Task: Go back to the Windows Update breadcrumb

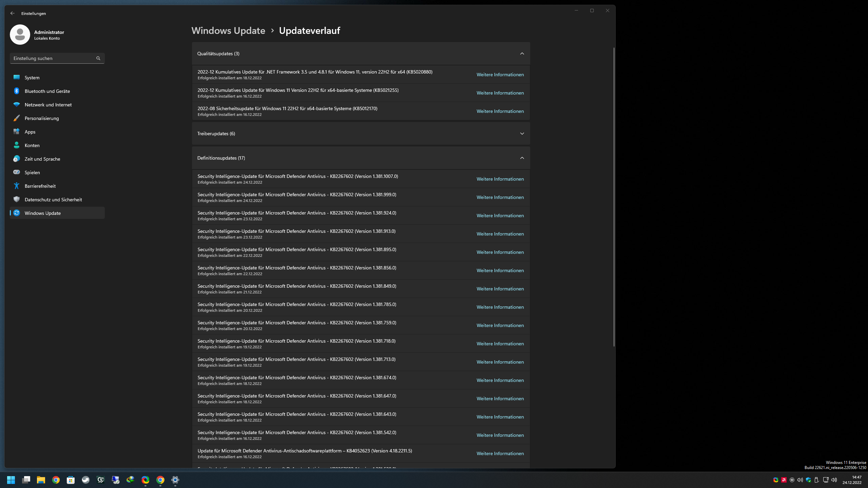Action: coord(228,30)
